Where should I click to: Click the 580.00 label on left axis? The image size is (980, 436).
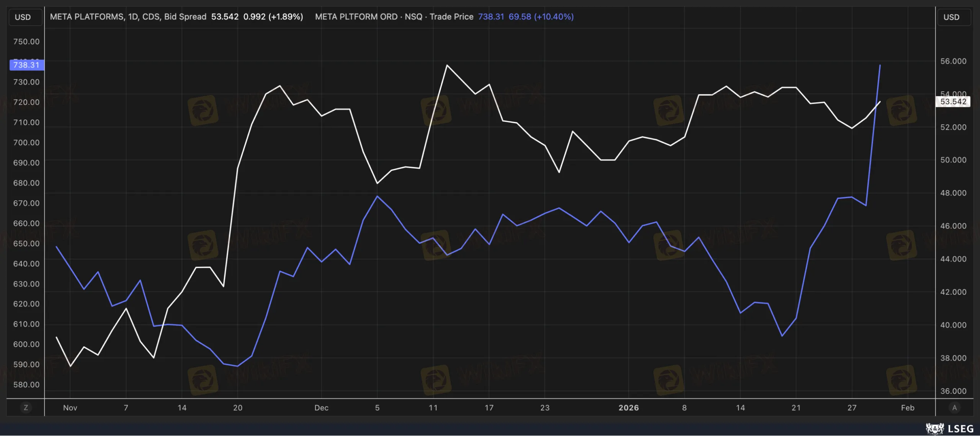click(x=26, y=385)
